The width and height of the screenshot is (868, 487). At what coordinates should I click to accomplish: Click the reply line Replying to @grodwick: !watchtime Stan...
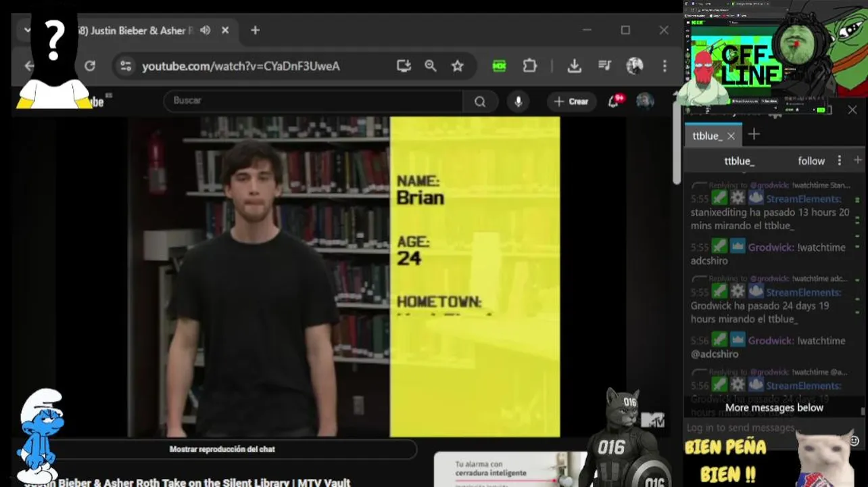(x=779, y=185)
